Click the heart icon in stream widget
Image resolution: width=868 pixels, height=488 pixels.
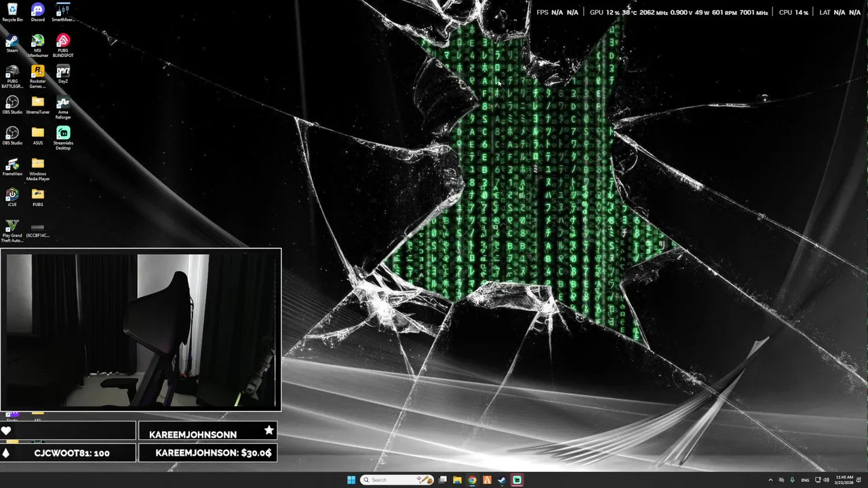(6, 430)
